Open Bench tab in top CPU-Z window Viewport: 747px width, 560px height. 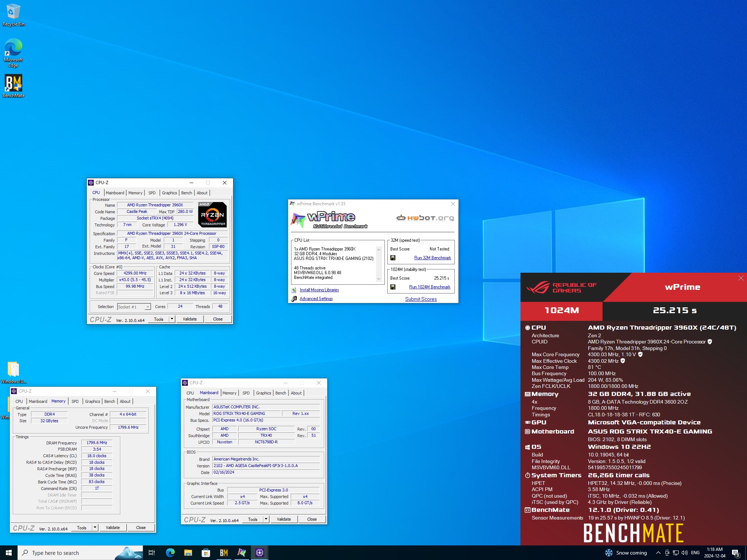tap(186, 193)
